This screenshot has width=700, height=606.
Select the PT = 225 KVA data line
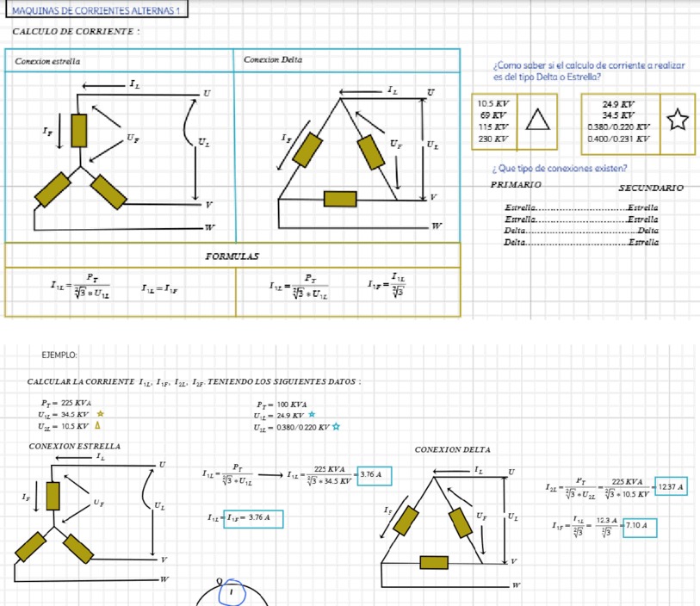66,403
